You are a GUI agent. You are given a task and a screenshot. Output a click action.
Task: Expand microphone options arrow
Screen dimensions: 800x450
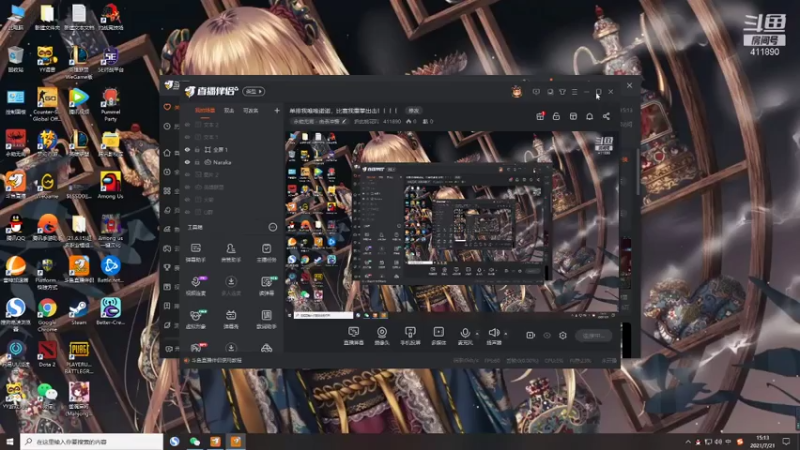click(477, 334)
